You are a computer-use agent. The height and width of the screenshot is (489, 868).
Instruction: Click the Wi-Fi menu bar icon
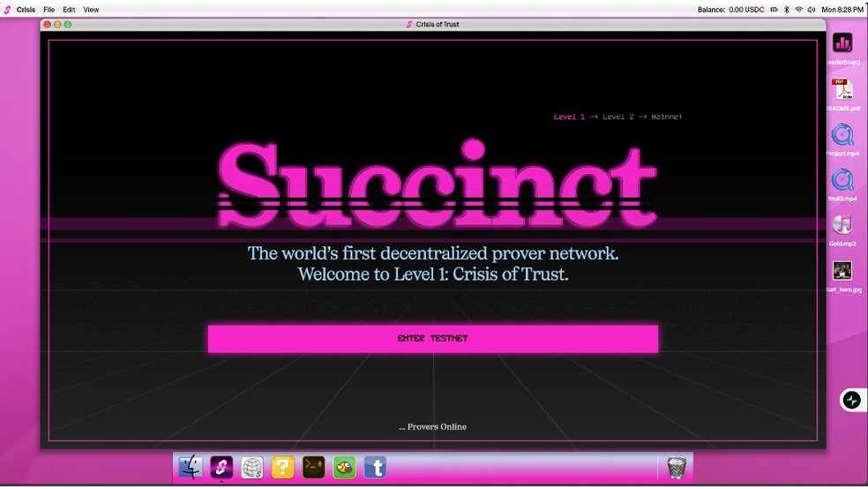799,10
